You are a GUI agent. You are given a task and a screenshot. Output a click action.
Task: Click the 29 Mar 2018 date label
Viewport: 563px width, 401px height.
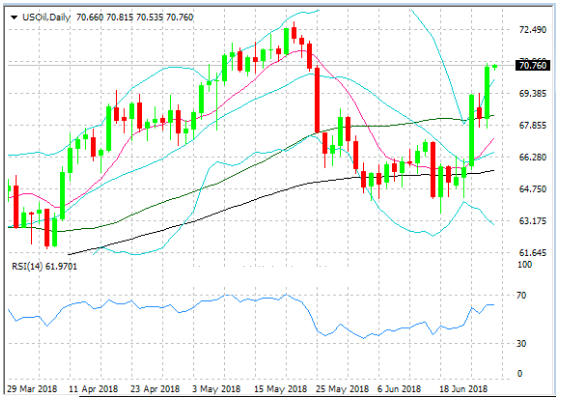pyautogui.click(x=32, y=389)
